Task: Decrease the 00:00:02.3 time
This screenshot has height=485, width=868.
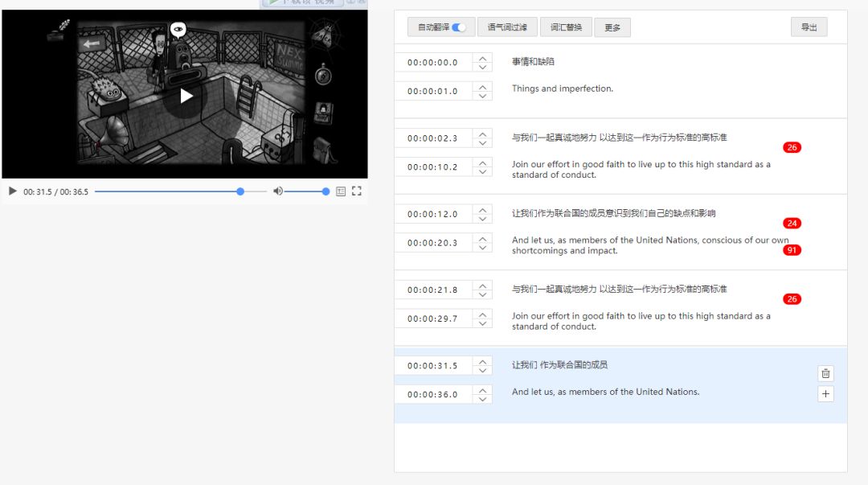Action: click(483, 143)
